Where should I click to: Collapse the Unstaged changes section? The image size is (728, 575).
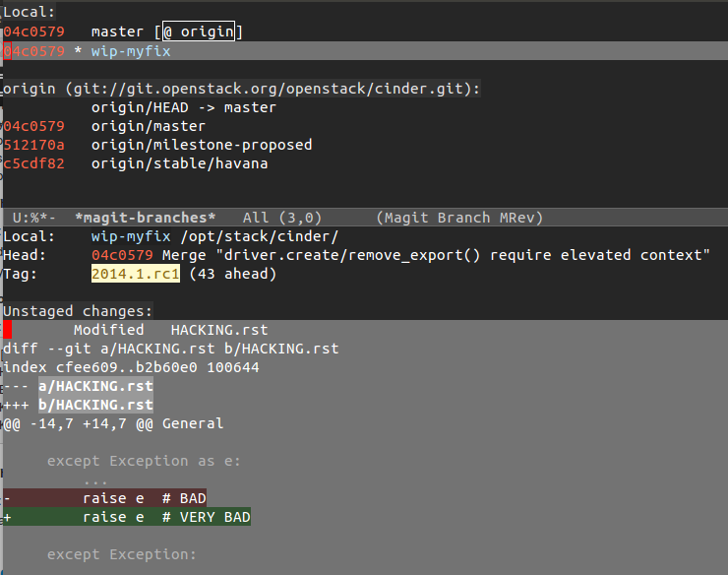(78, 311)
